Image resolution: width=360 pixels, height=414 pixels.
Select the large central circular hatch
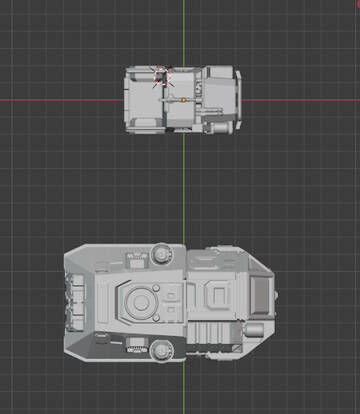tap(141, 302)
